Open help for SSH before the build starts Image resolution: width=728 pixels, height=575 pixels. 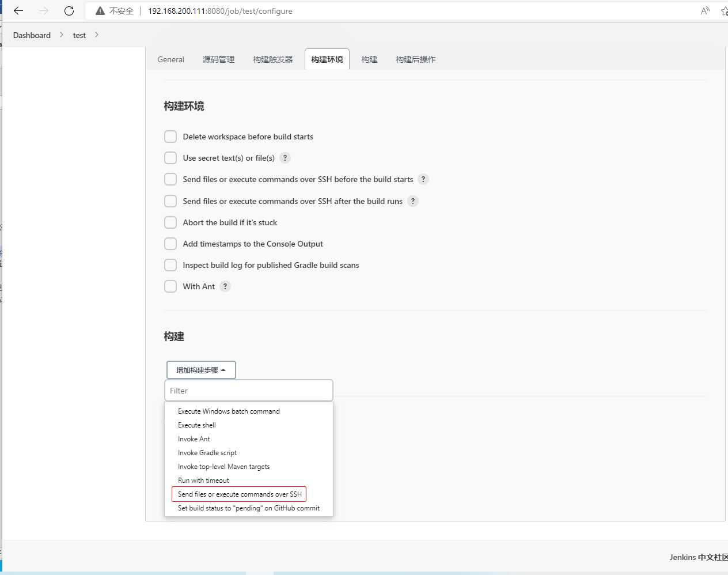(423, 179)
